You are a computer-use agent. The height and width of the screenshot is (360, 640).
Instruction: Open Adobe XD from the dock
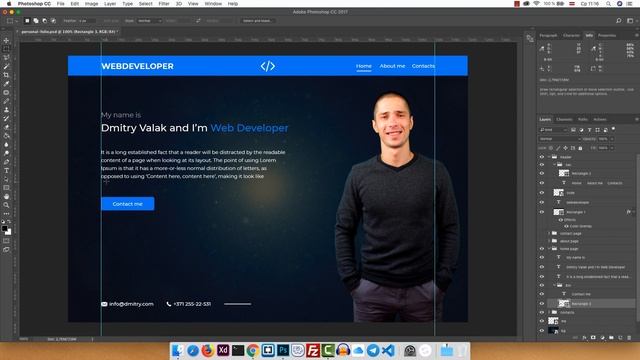tap(223, 350)
